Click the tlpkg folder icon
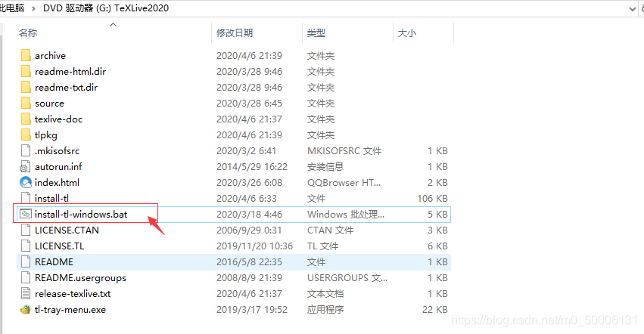 click(x=26, y=135)
